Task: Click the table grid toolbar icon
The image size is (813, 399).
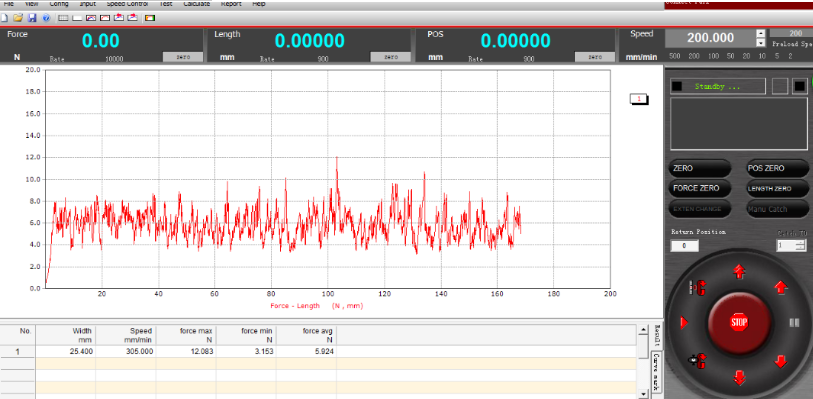Action: (63, 18)
